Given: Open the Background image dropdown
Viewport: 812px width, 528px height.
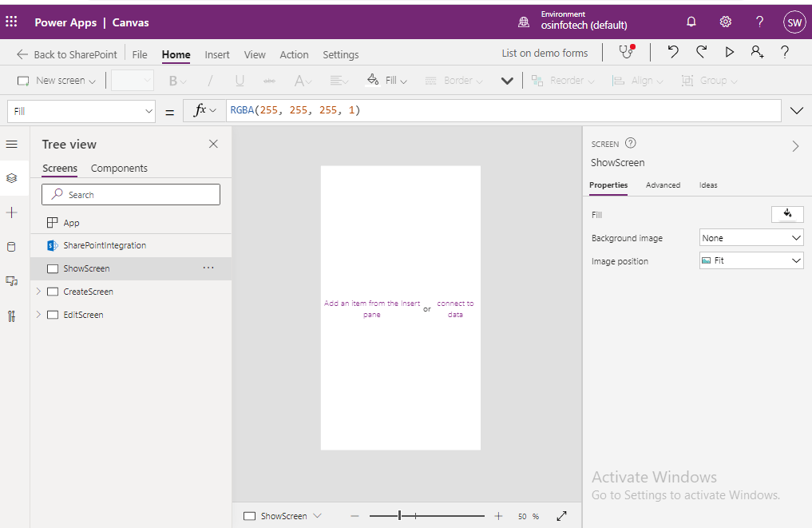Looking at the screenshot, I should coord(751,238).
